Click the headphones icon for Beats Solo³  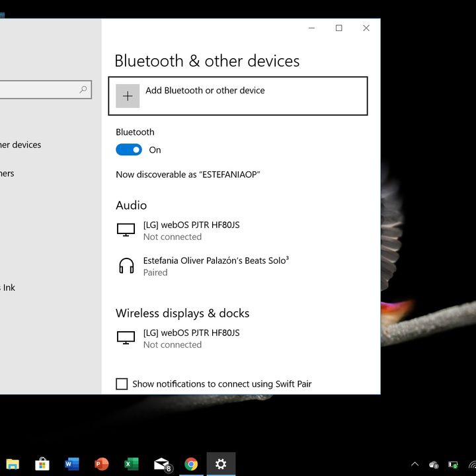coord(126,266)
